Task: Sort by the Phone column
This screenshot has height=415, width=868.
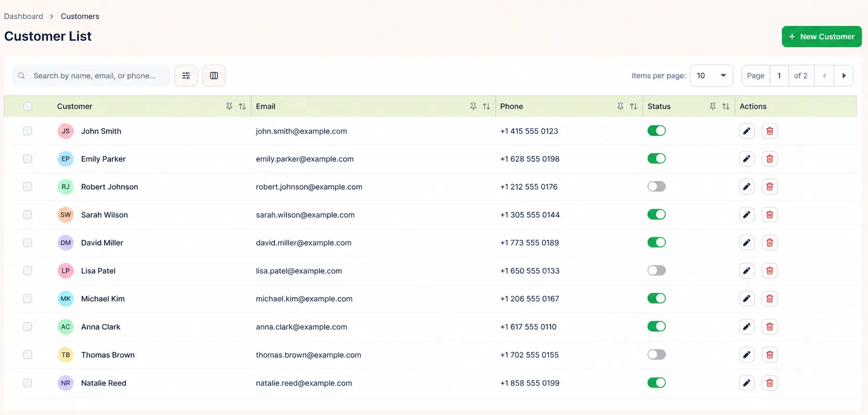Action: point(634,106)
